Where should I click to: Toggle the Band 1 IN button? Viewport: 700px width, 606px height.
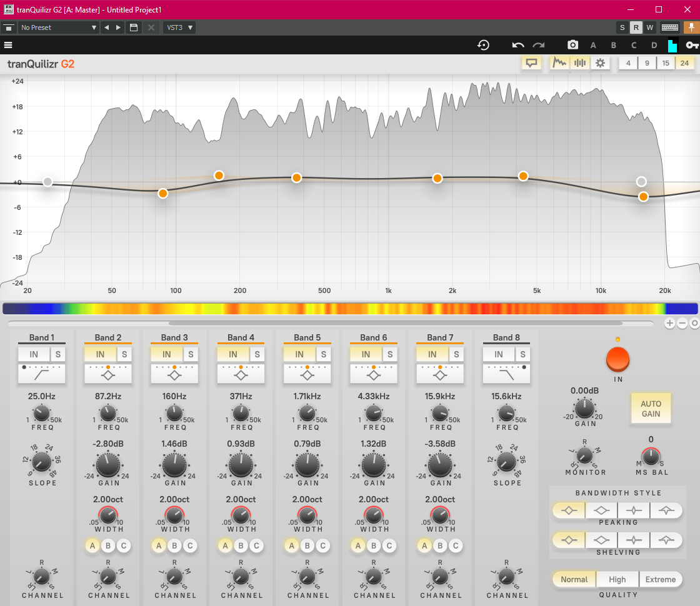click(x=34, y=354)
